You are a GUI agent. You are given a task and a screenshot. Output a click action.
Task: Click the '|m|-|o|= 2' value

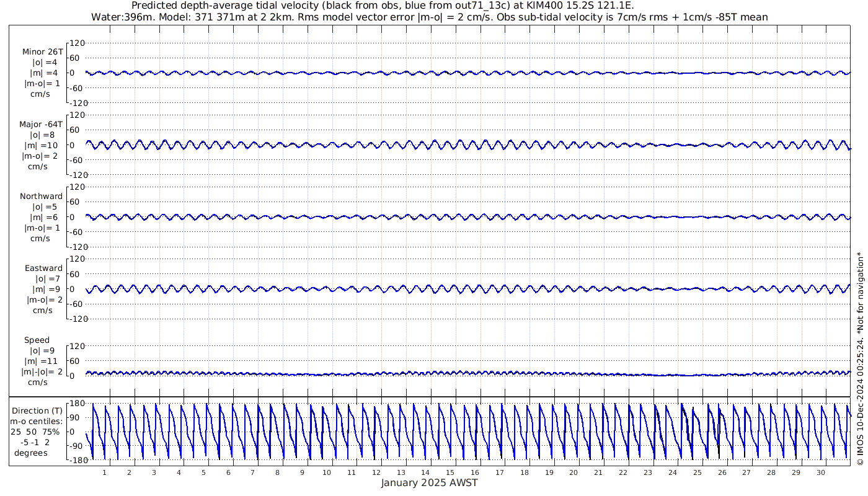click(x=41, y=371)
